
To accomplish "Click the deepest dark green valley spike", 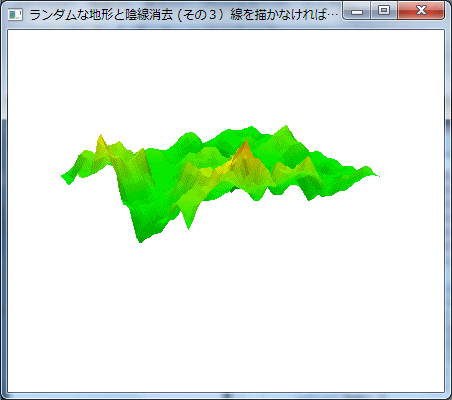I will tap(140, 235).
